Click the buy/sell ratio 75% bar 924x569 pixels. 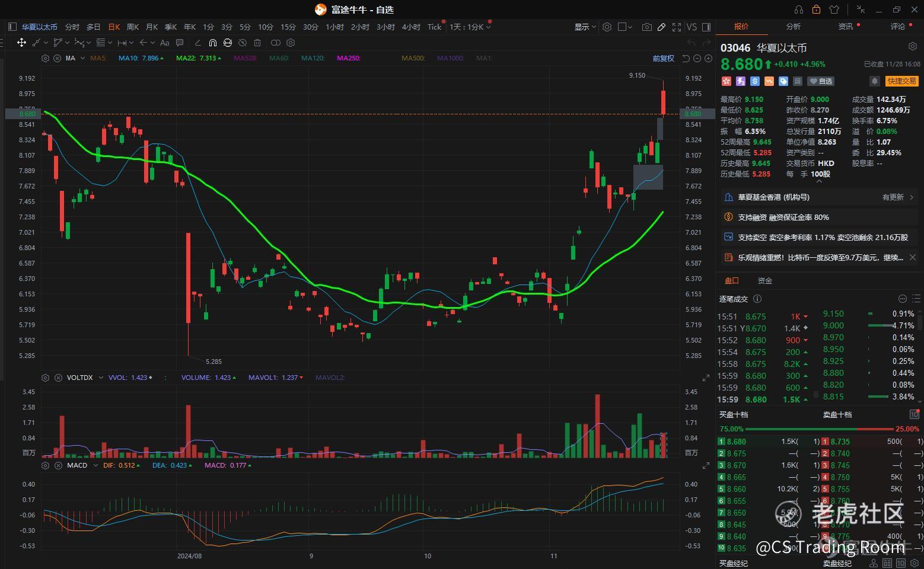point(819,429)
